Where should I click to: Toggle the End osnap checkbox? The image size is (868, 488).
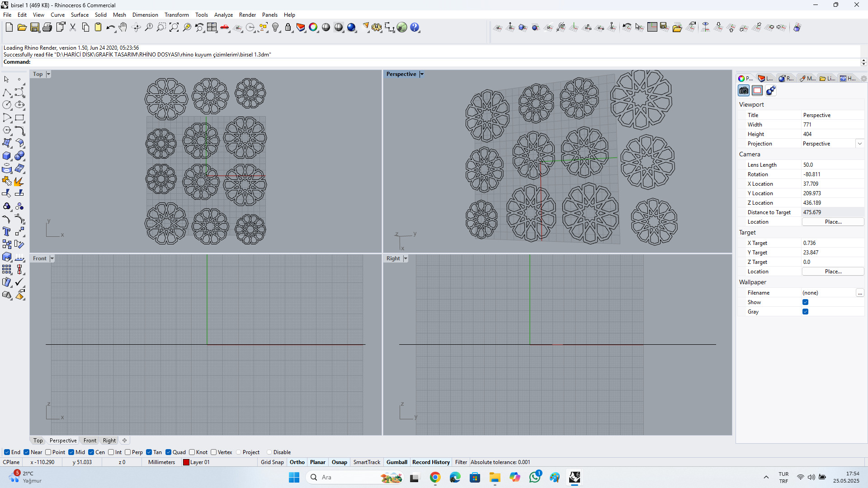[7, 452]
